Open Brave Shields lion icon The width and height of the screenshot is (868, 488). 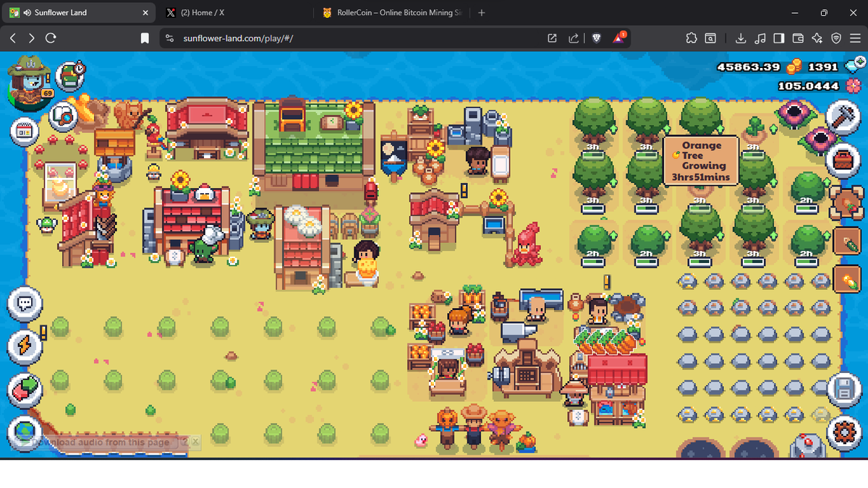(597, 38)
